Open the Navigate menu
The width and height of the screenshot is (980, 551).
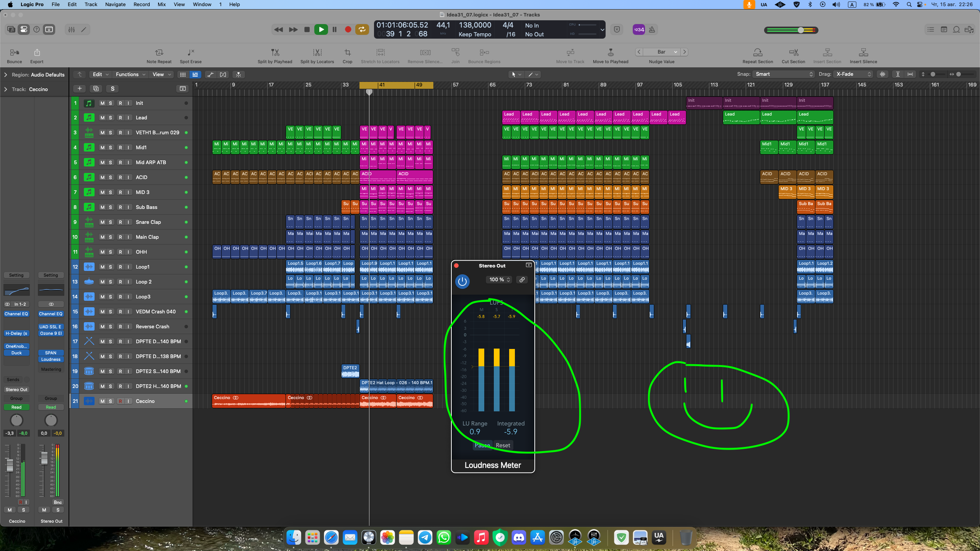click(115, 5)
